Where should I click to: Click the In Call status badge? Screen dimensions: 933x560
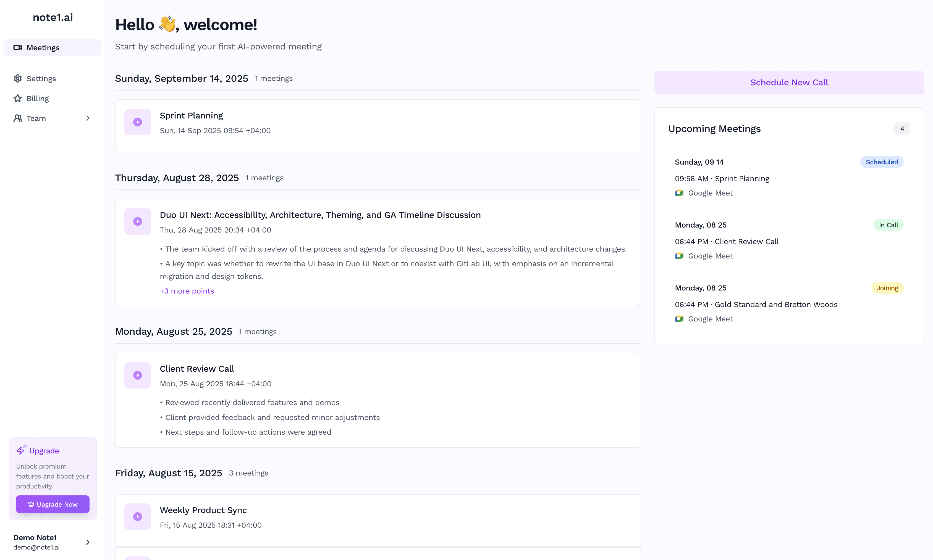[x=888, y=225]
